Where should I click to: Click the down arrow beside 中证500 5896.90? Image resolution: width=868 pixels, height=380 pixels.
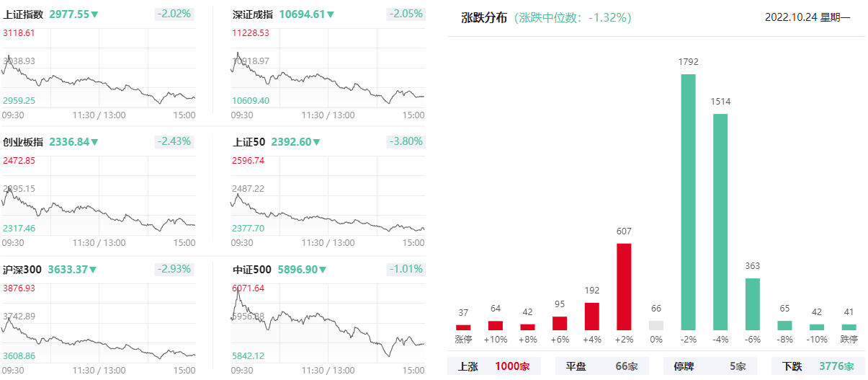[x=323, y=270]
